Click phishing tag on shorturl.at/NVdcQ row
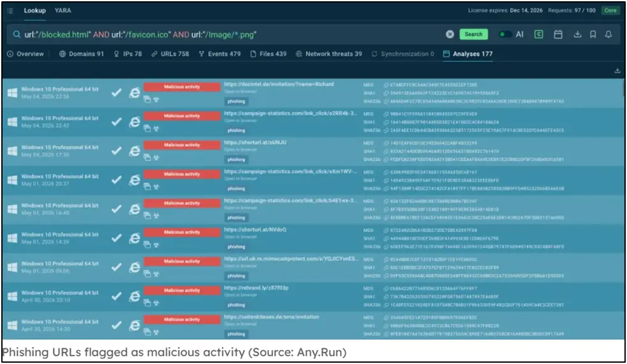Viewport: 627px width, 364px height. pyautogui.click(x=237, y=247)
